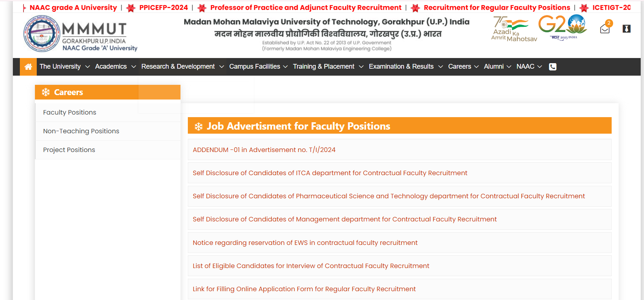Image resolution: width=644 pixels, height=300 pixels.
Task: Open the Academics menu
Action: tap(111, 66)
